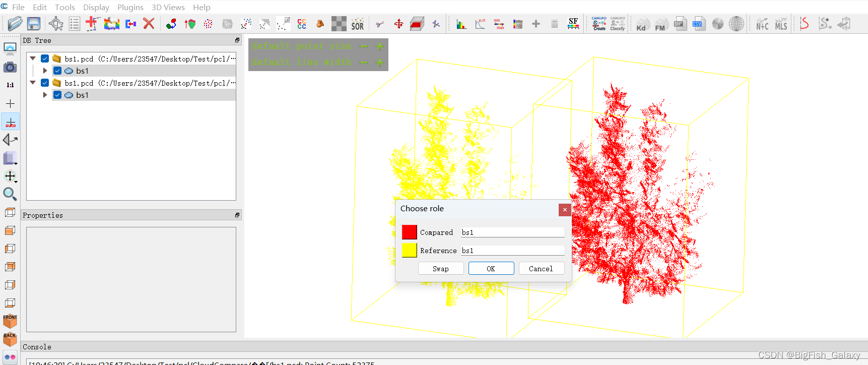The width and height of the screenshot is (868, 365).
Task: Select the Point picking tool icon
Action: tap(55, 24)
